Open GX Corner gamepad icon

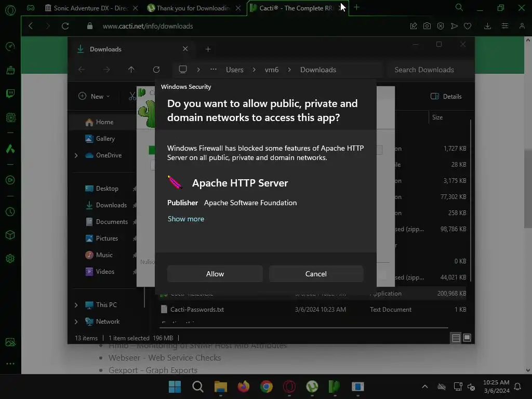click(31, 8)
